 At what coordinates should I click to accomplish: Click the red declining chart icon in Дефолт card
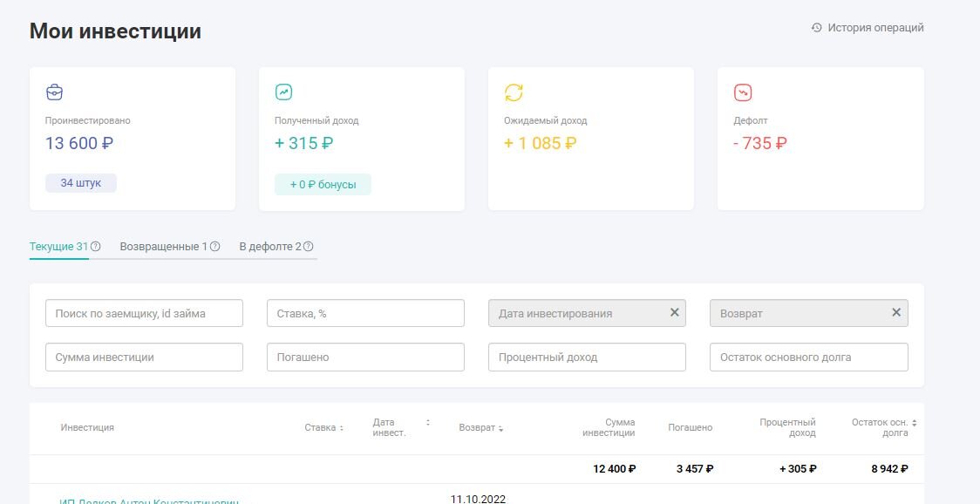point(743,92)
